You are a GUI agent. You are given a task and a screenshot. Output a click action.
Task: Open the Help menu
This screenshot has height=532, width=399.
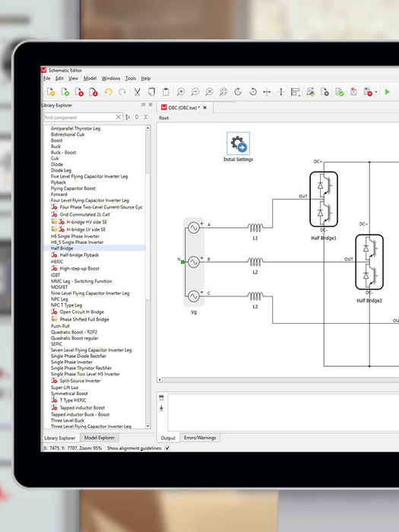coord(146,78)
